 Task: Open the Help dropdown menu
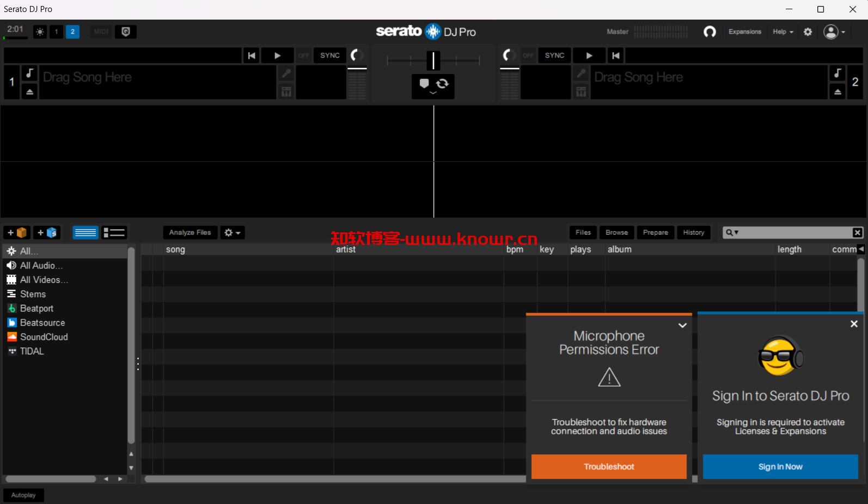[x=783, y=32]
